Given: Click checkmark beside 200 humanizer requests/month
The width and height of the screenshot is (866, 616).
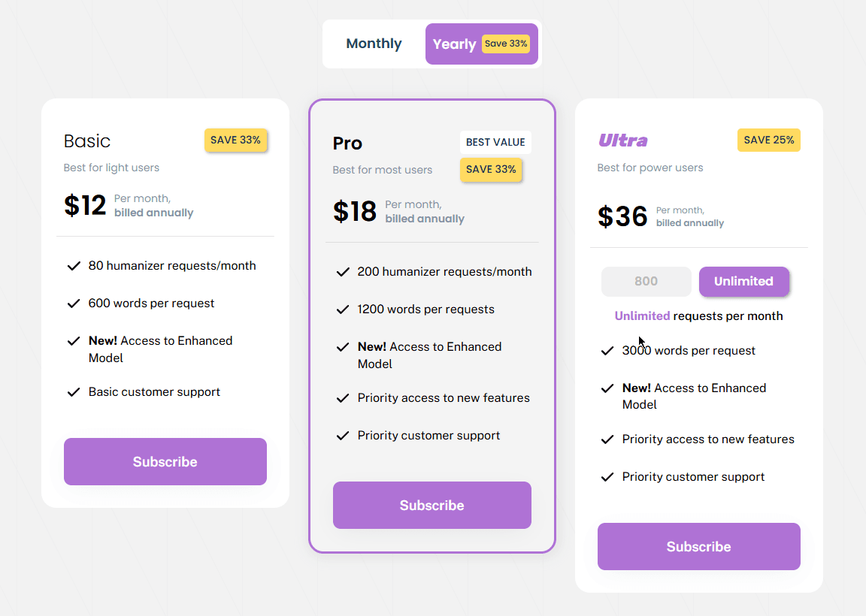Looking at the screenshot, I should (343, 272).
